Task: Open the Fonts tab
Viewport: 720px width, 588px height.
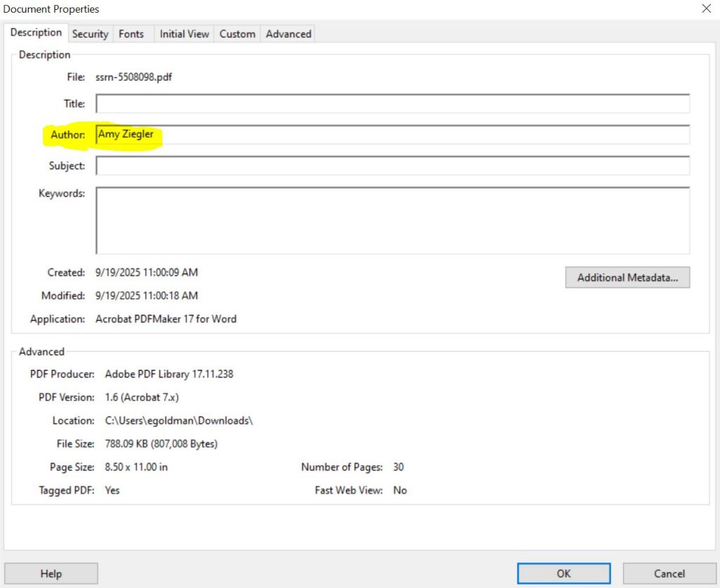Action: pyautogui.click(x=131, y=34)
